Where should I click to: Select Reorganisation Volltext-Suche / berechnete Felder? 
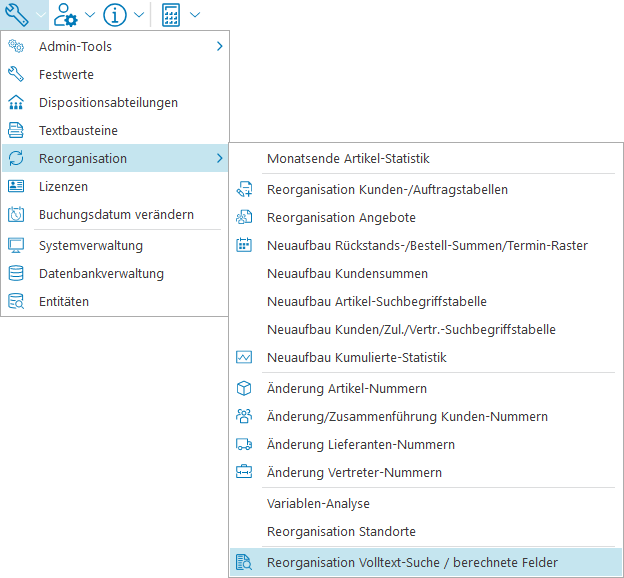412,563
